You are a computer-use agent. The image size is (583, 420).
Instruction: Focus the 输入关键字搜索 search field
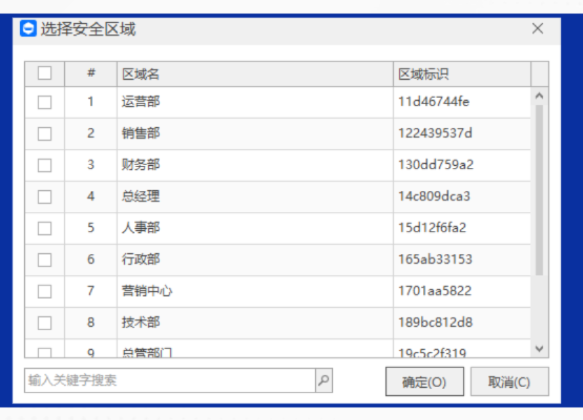[170, 380]
